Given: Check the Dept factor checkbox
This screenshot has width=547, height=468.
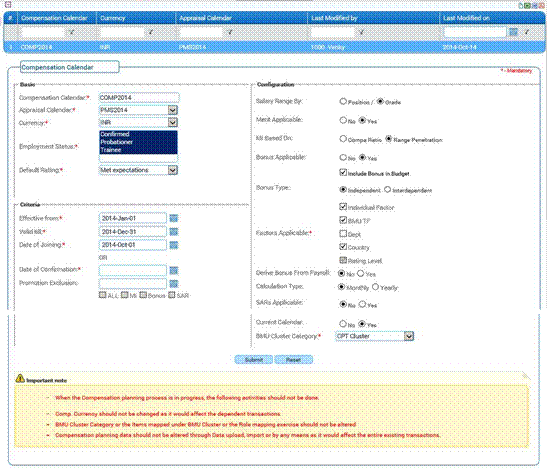Looking at the screenshot, I should 343,234.
